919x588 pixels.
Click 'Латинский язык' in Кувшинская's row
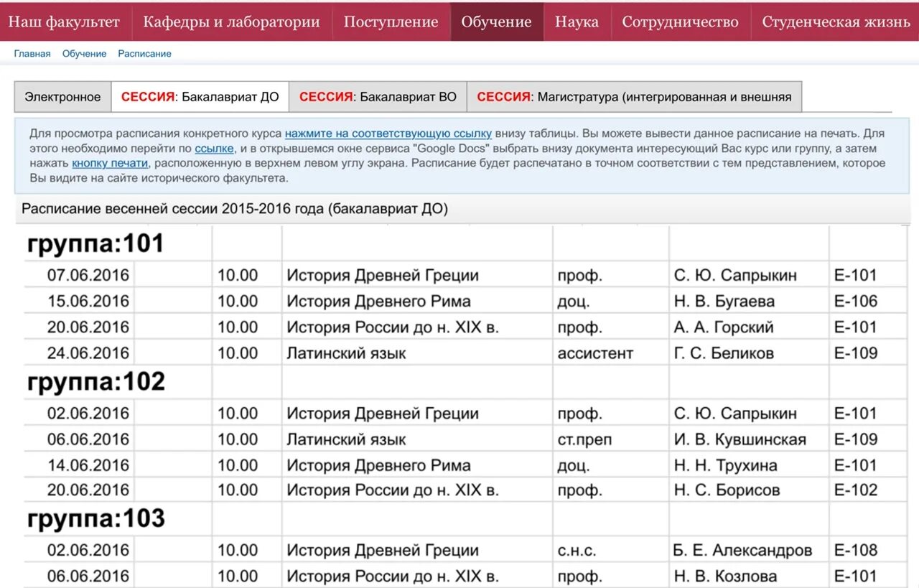(346, 439)
